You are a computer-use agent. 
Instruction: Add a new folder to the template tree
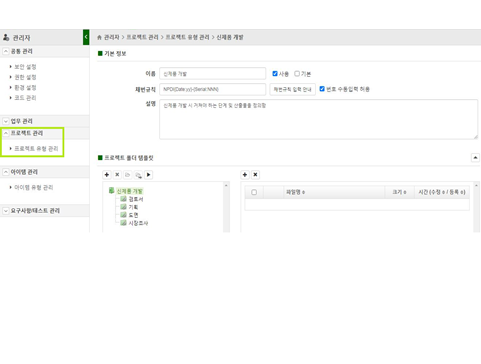tap(107, 175)
